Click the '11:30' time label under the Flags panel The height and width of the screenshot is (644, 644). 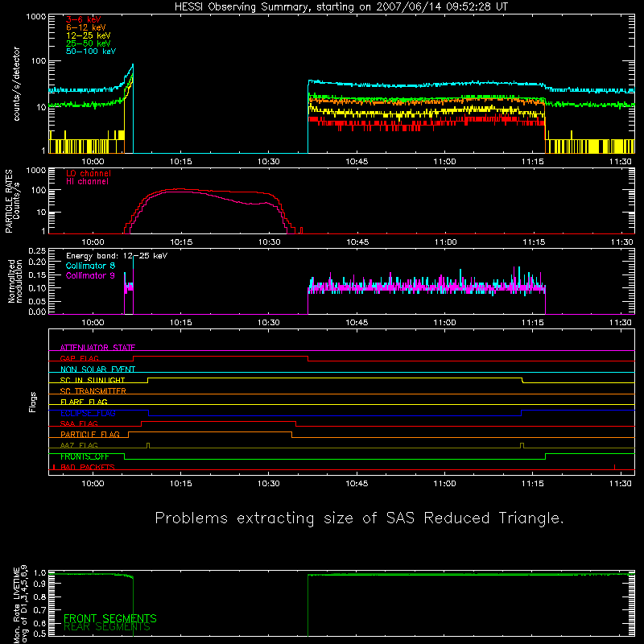[621, 484]
